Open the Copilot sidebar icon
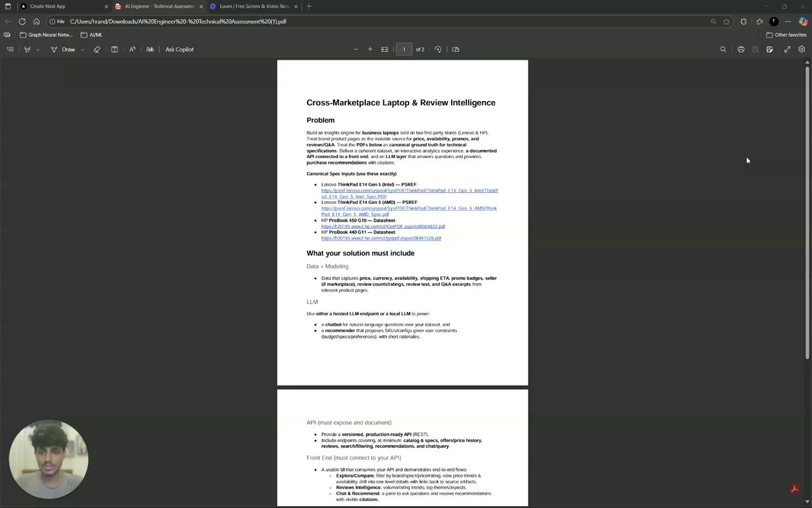The width and height of the screenshot is (812, 508). [803, 22]
